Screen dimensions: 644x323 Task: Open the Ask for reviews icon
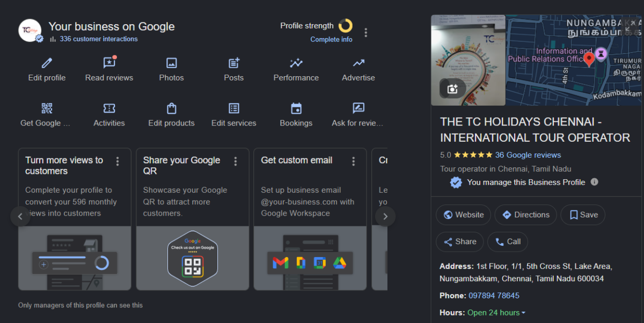point(358,108)
